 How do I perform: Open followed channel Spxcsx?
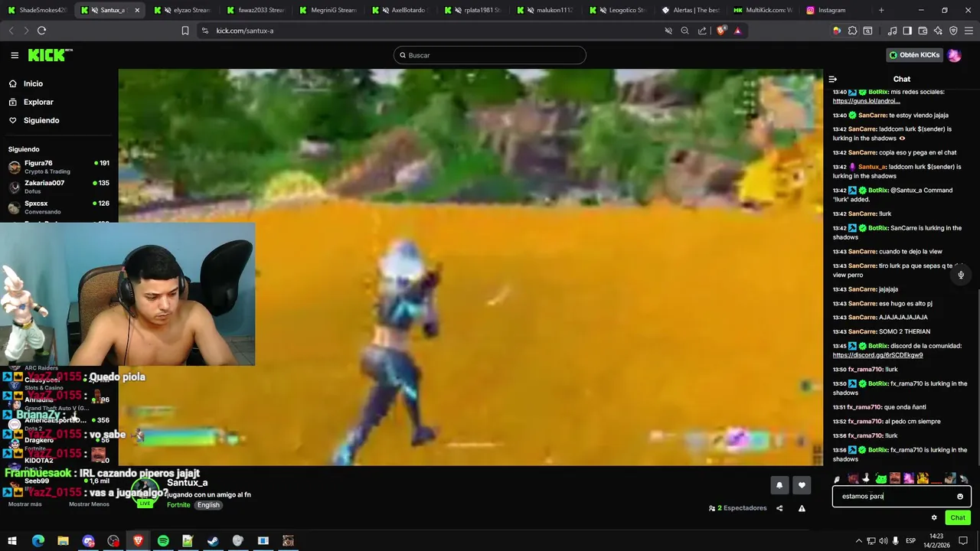59,207
